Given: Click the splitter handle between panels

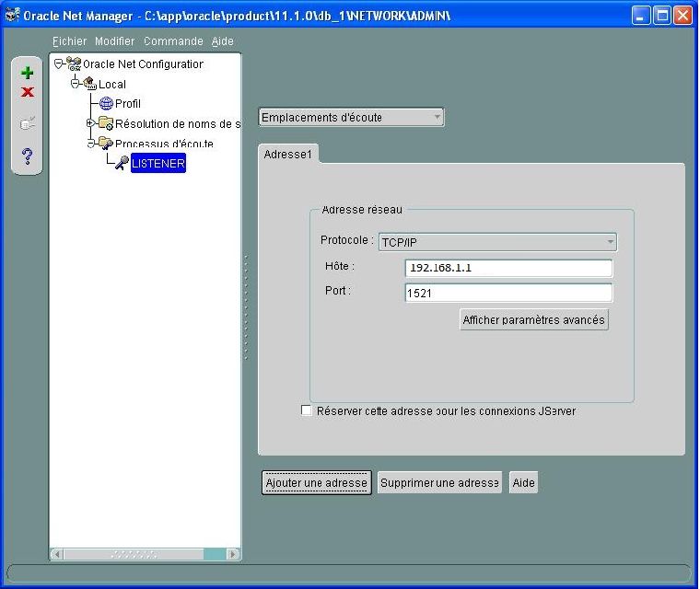Looking at the screenshot, I should tap(246, 307).
